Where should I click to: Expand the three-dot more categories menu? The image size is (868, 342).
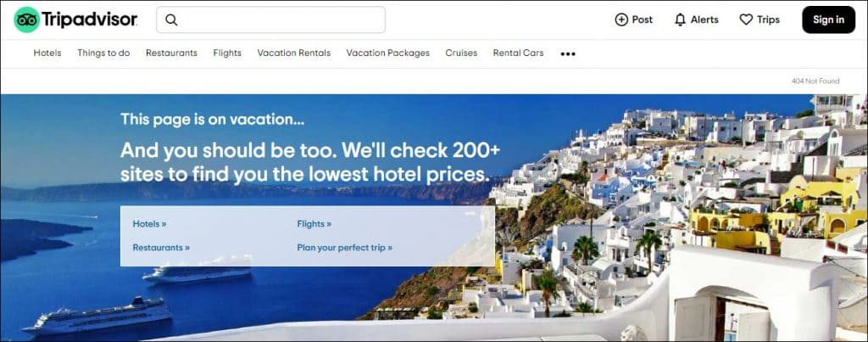[568, 53]
